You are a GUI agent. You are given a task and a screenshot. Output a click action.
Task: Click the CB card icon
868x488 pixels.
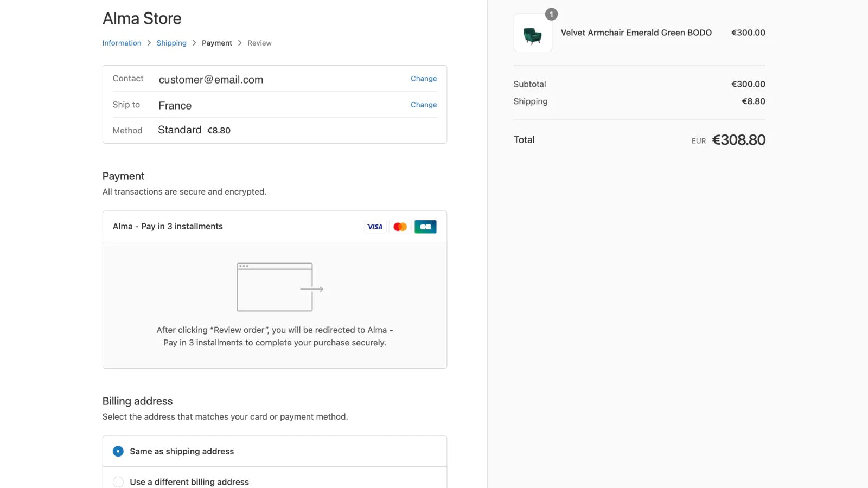(425, 227)
